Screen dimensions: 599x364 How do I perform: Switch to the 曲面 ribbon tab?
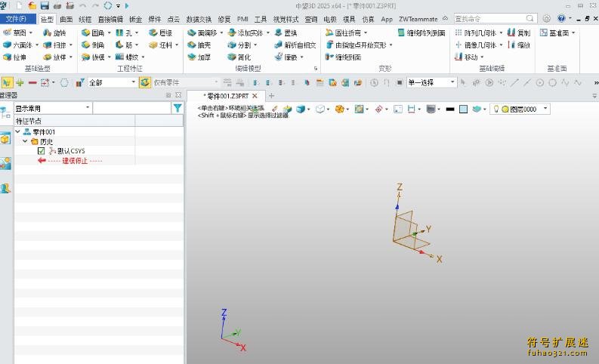(66, 19)
